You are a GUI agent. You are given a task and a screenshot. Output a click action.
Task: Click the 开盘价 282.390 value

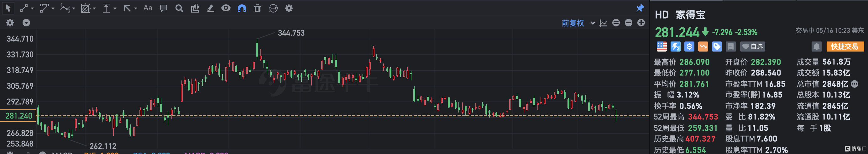[766, 62]
